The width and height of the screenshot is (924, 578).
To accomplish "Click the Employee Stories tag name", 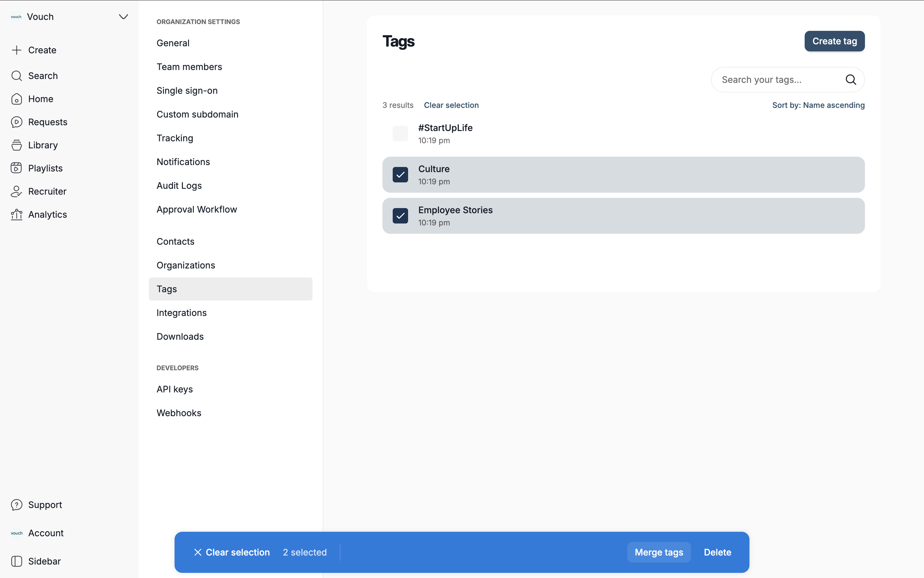I will 455,210.
